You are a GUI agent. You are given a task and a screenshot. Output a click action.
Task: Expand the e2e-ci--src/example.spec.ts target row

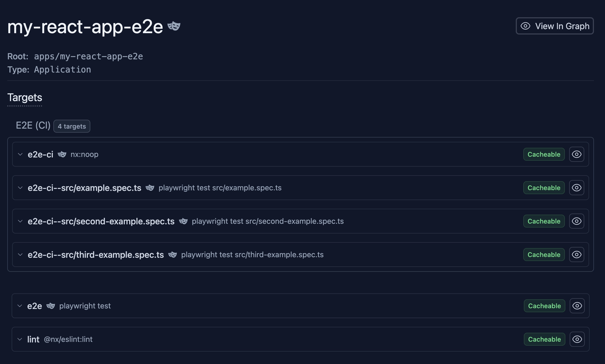[20, 188]
